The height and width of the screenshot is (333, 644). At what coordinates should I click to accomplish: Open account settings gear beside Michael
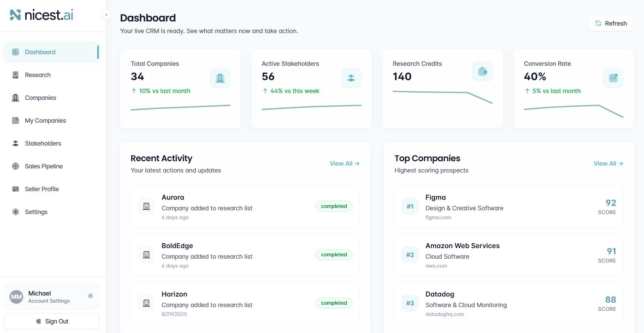90,296
